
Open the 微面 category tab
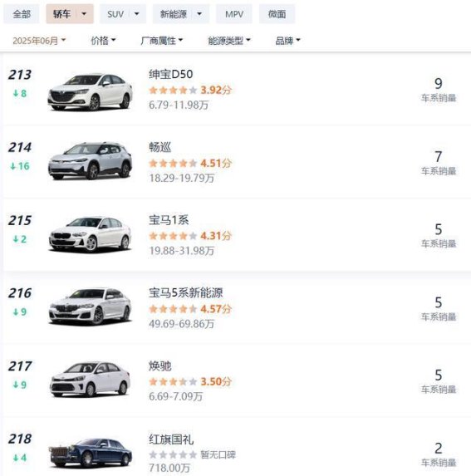(277, 14)
